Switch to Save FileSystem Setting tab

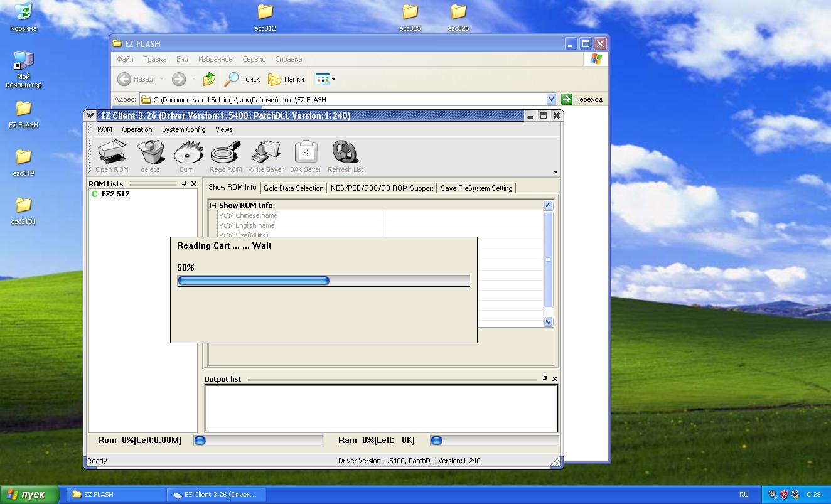[476, 188]
